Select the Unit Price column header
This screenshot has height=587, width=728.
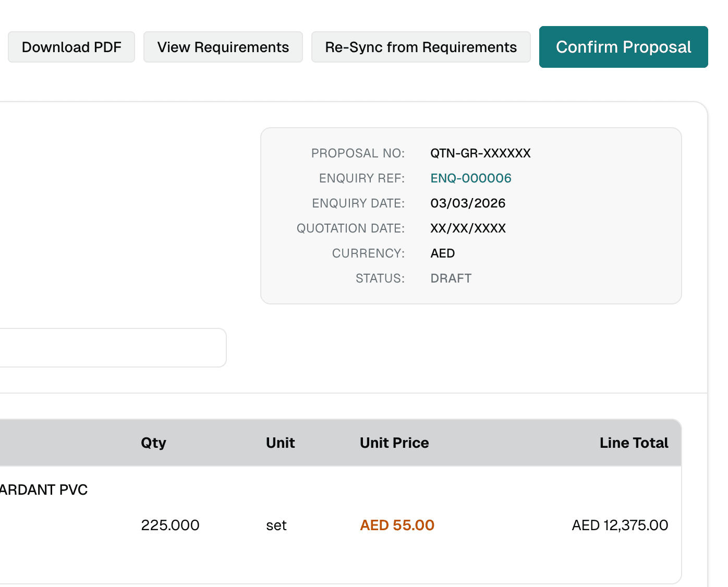coord(394,443)
